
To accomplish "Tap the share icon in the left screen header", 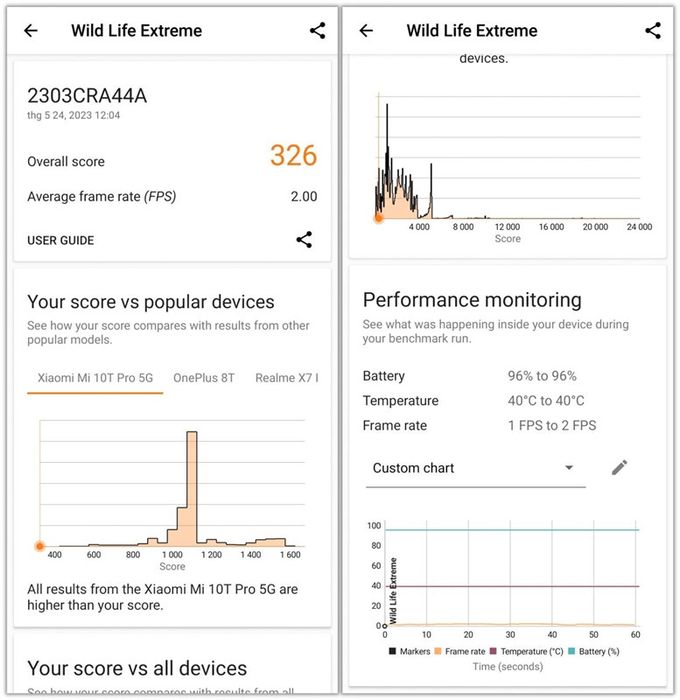I will click(x=317, y=31).
